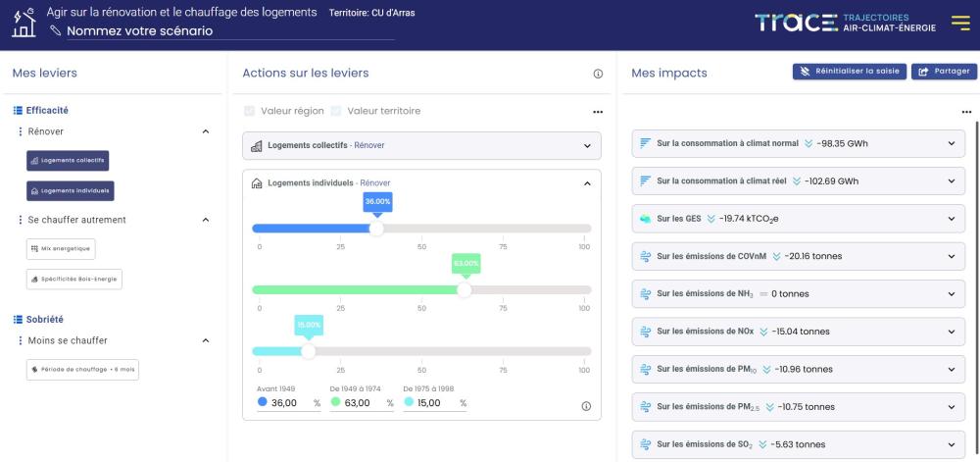Select Logements collectifs lever

click(68, 160)
